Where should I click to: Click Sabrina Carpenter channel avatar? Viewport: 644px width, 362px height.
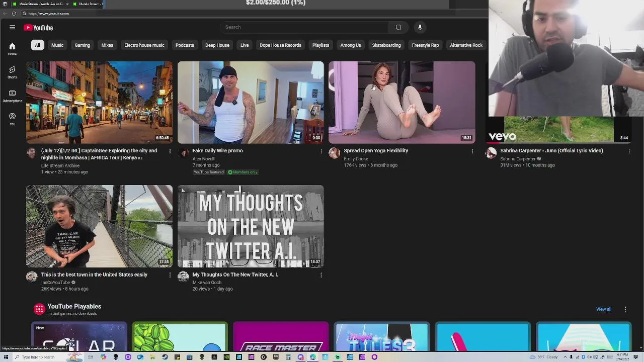tap(491, 153)
